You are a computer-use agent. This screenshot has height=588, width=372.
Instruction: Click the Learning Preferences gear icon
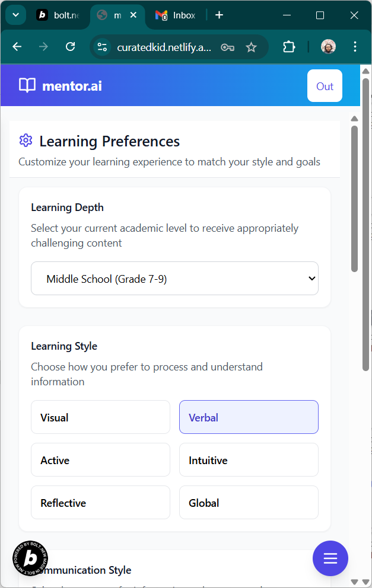(26, 140)
